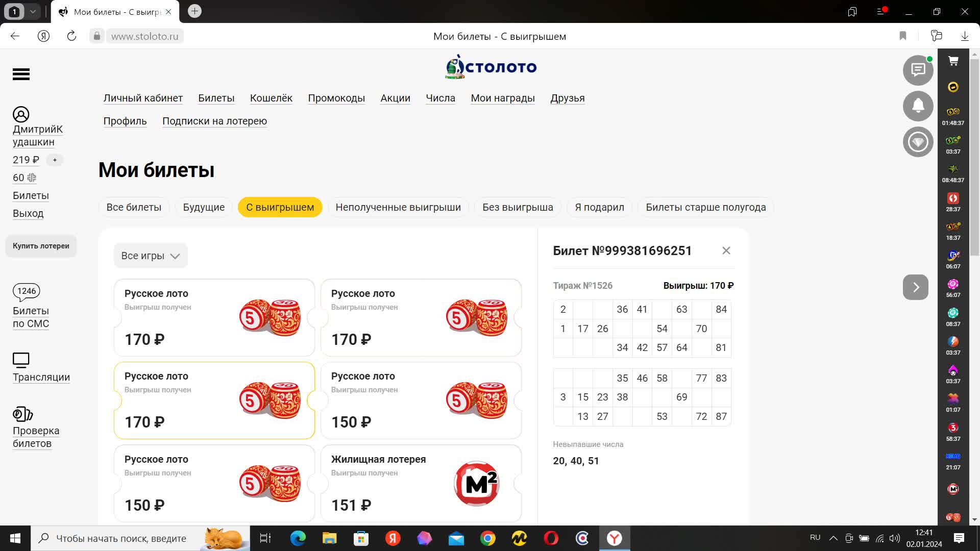Open Билеты старше полугода tab
The height and width of the screenshot is (551, 980).
pyautogui.click(x=706, y=207)
